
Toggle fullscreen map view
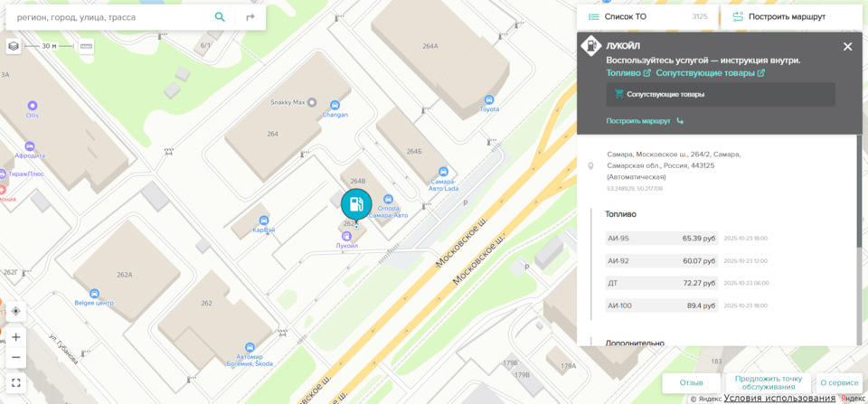15,382
